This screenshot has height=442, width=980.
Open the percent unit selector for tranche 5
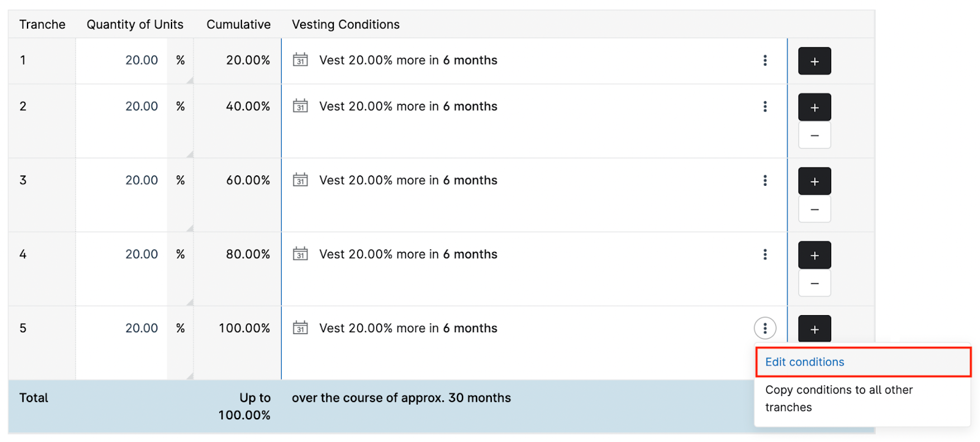[x=180, y=328]
